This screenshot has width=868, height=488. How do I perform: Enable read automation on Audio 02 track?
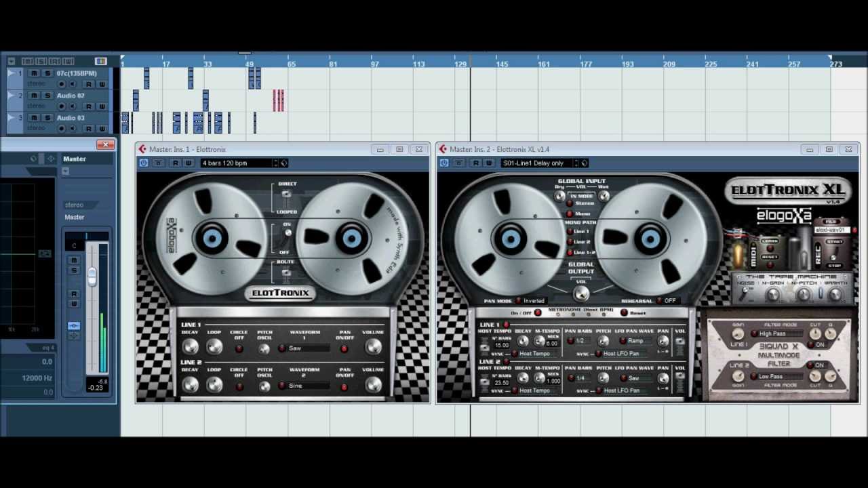pos(89,106)
